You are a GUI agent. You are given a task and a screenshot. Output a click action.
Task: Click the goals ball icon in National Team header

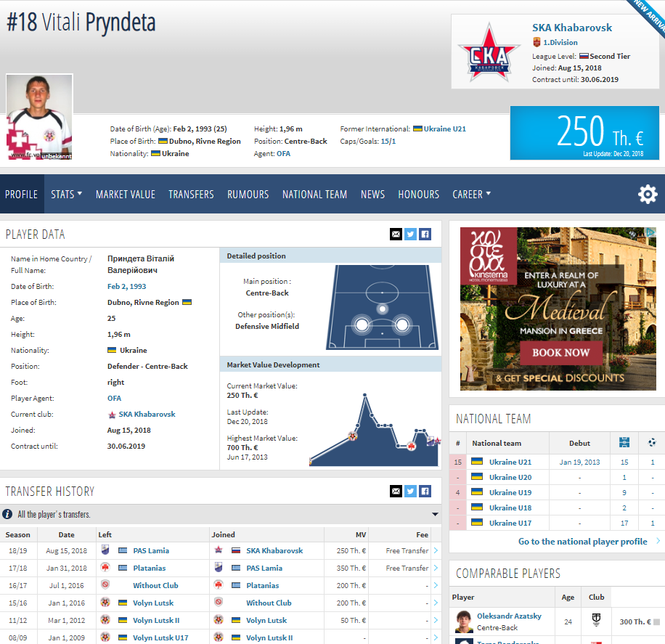point(652,442)
